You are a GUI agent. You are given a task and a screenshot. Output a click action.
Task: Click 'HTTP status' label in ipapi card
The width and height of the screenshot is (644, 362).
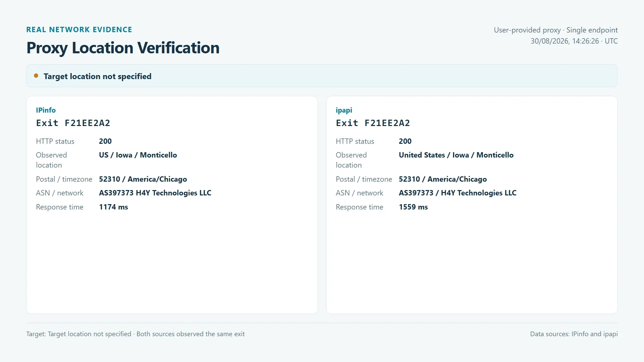pyautogui.click(x=355, y=141)
